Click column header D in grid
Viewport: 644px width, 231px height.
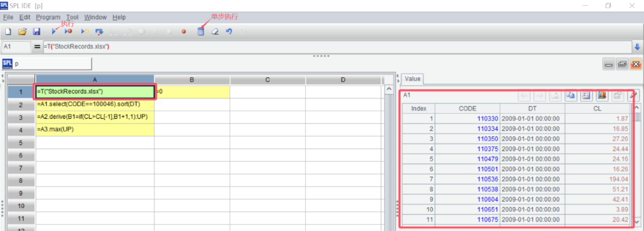(x=343, y=80)
